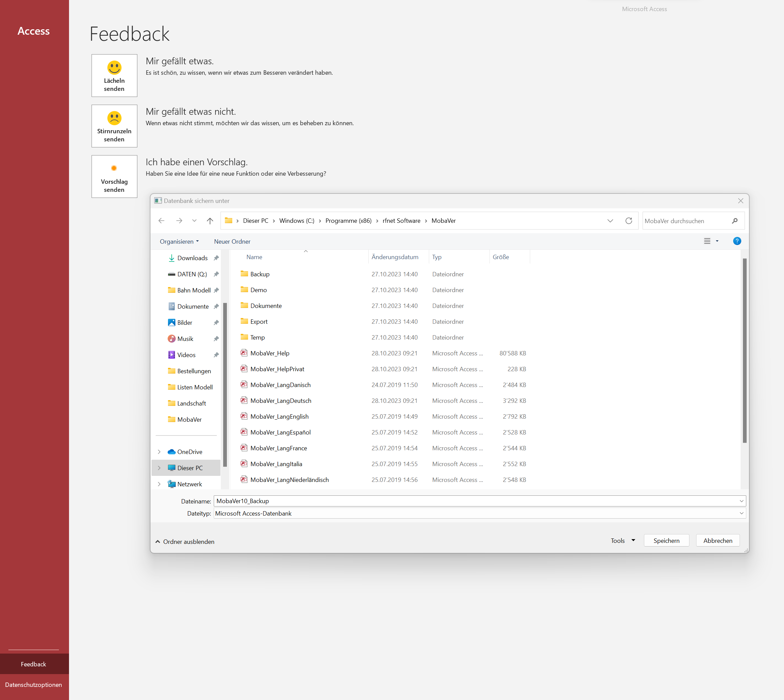Screen dimensions: 784x700
Task: Click the Abbrechen button
Action: [717, 541]
